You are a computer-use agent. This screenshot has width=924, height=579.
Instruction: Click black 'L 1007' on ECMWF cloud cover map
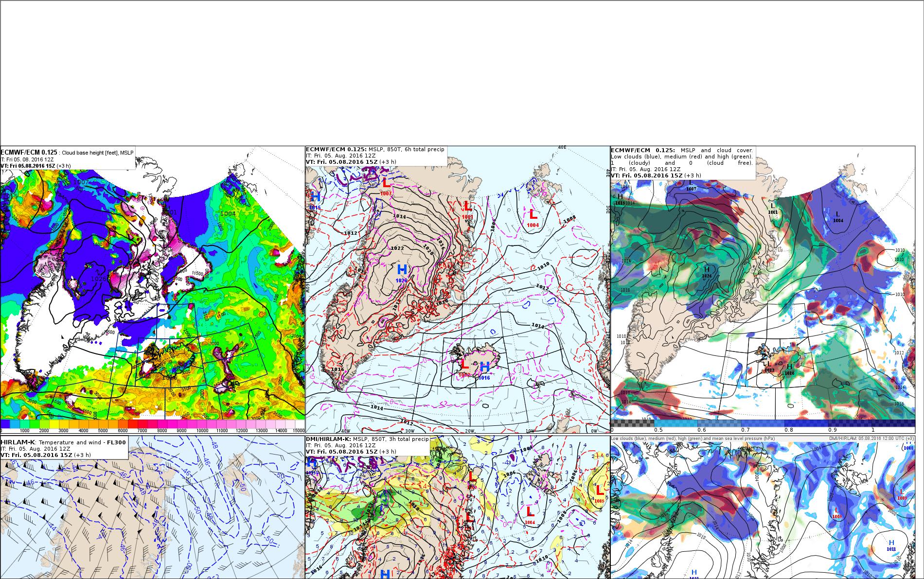click(691, 185)
